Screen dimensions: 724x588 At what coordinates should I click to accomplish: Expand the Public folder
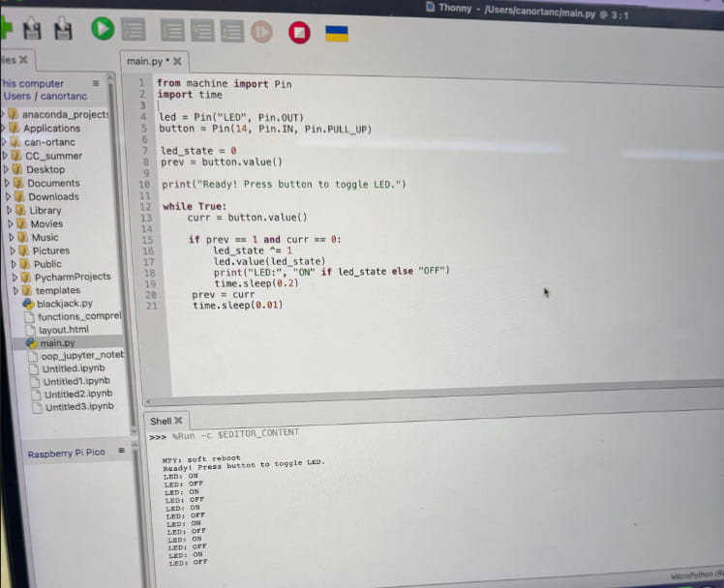14,264
